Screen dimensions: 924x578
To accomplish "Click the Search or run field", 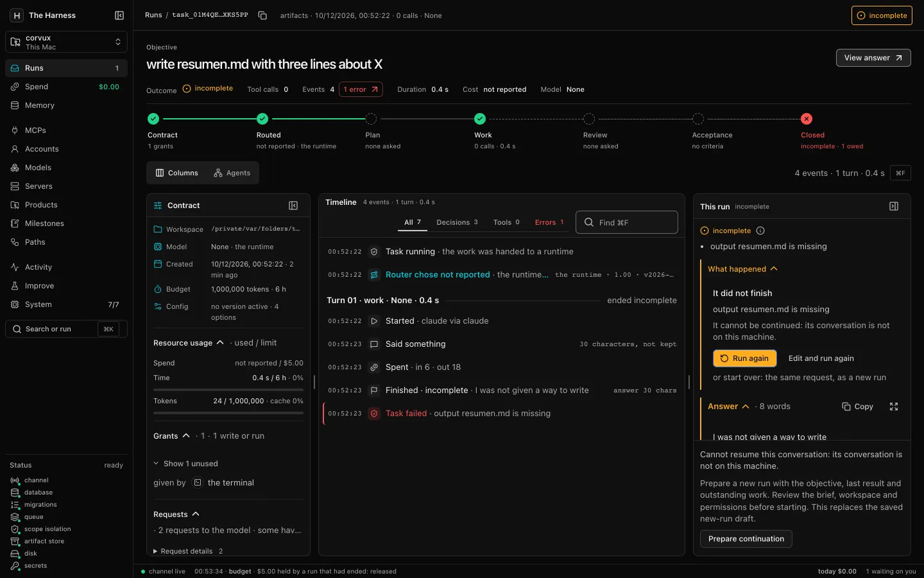I will [66, 329].
